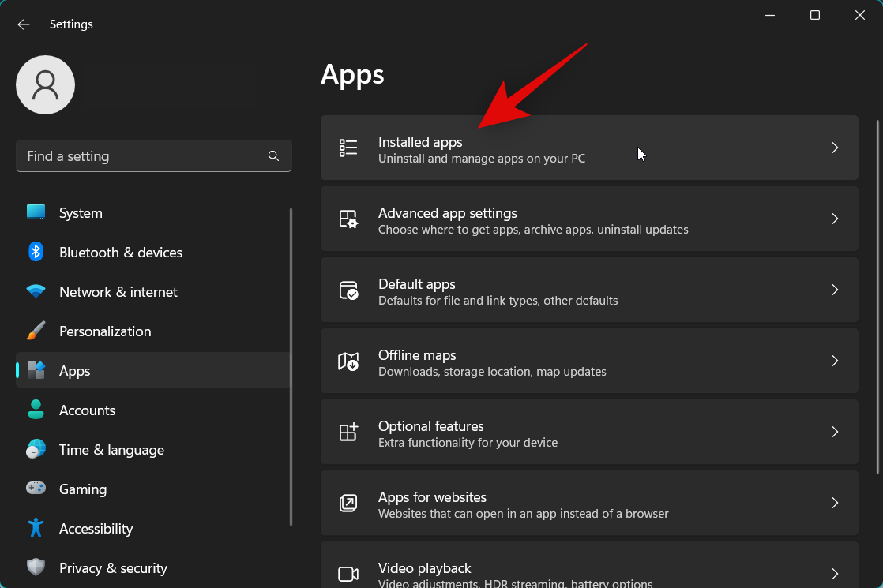
Task: Open Accessibility settings icon
Action: pos(36,528)
